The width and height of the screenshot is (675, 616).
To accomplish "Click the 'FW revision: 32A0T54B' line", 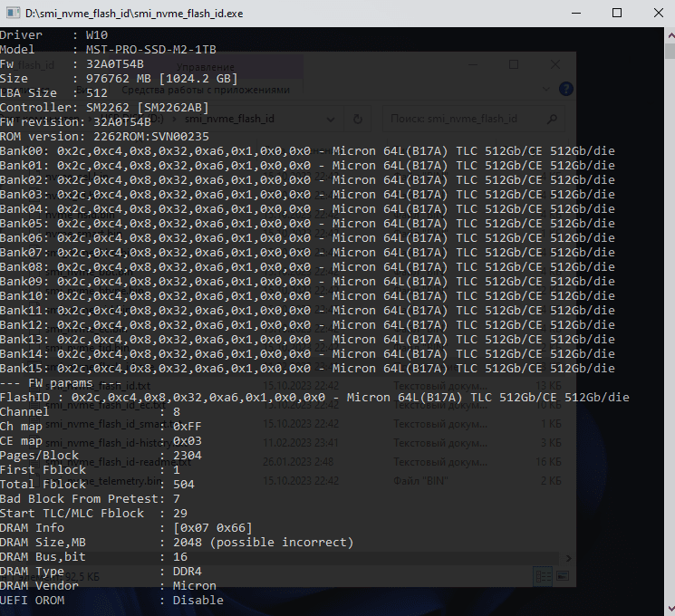I will click(x=75, y=122).
